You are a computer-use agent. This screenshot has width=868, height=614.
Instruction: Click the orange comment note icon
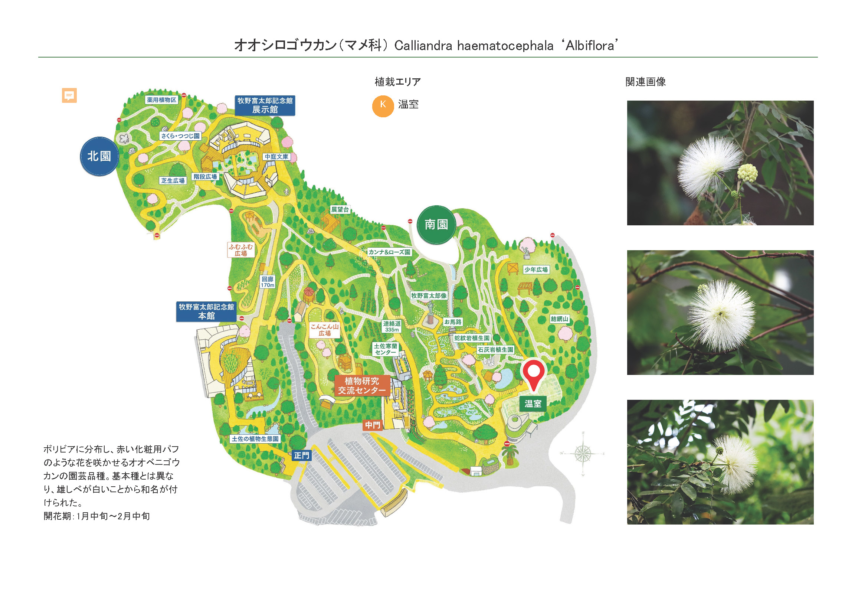69,95
